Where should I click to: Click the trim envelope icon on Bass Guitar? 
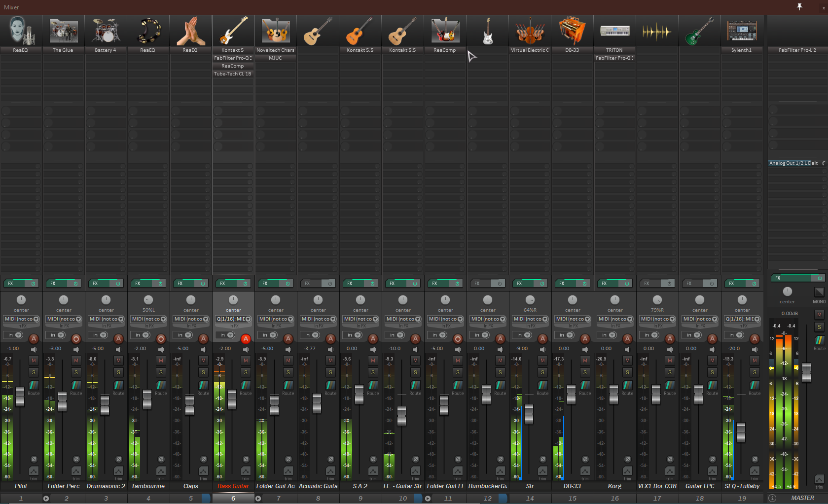pyautogui.click(x=246, y=471)
